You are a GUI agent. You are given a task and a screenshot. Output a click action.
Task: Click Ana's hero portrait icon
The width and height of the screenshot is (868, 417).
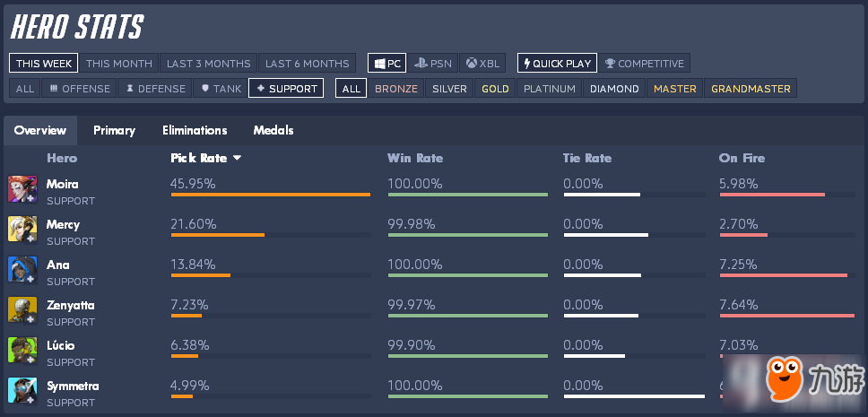click(x=22, y=270)
